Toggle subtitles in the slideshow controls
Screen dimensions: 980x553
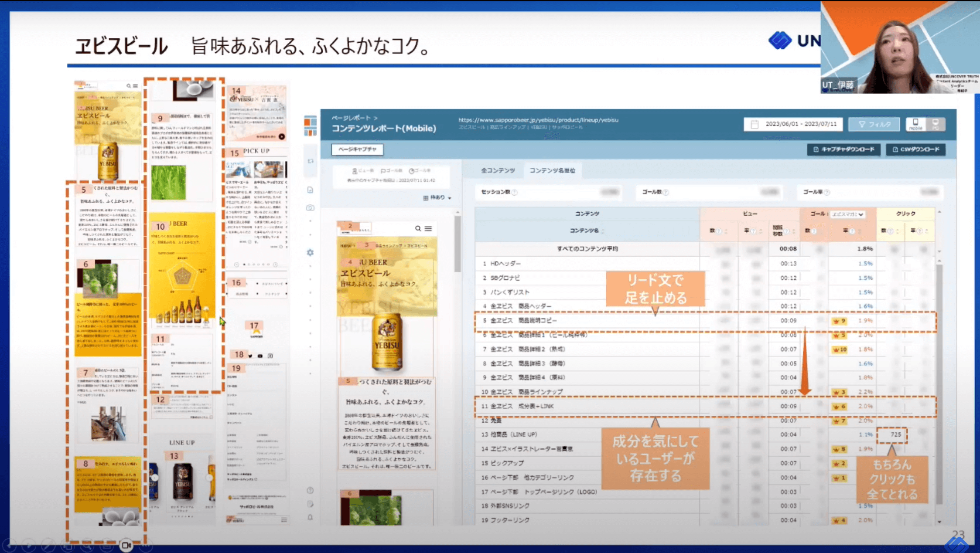[107, 545]
